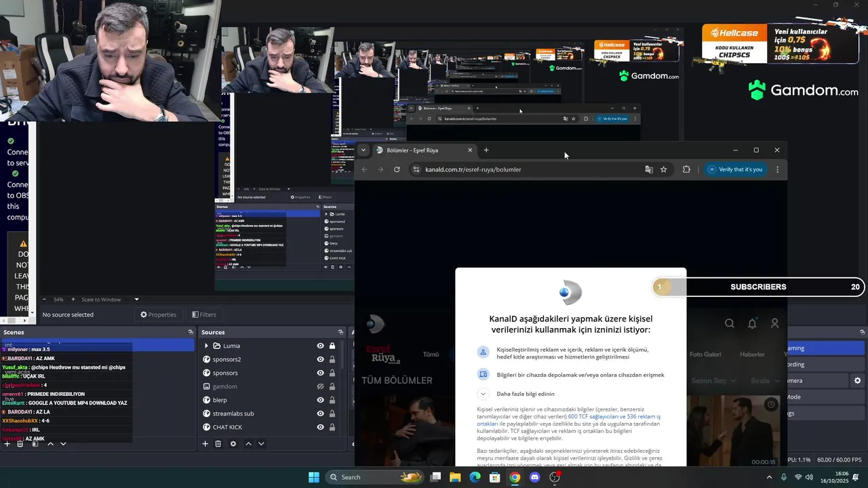Open Chrome tab search dropdown
The image size is (868, 488).
pyautogui.click(x=363, y=150)
